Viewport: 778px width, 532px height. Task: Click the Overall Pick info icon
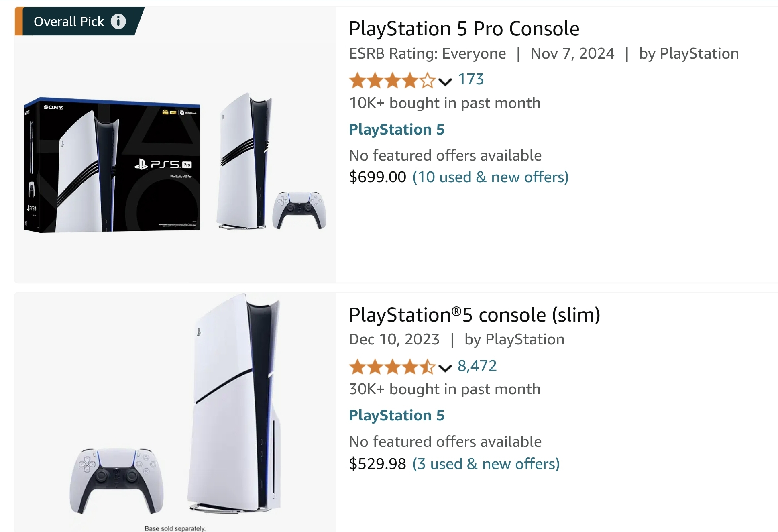point(118,21)
